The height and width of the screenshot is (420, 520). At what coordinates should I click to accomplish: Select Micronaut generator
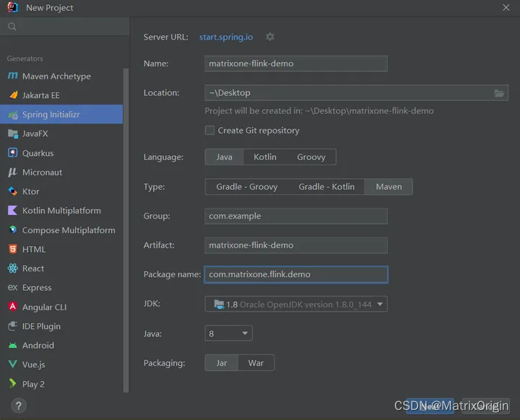point(61,172)
